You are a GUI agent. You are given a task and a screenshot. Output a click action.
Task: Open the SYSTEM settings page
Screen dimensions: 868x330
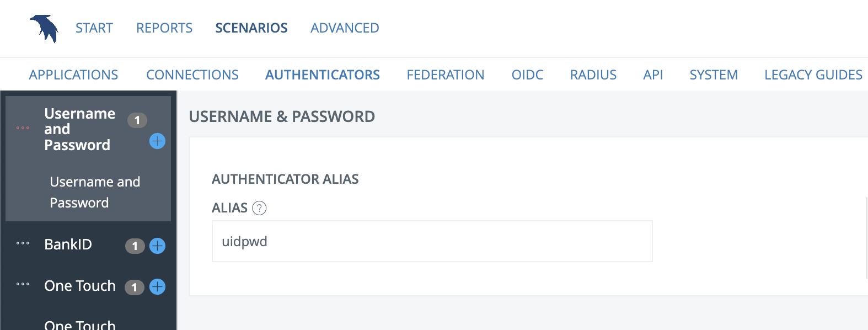(713, 74)
